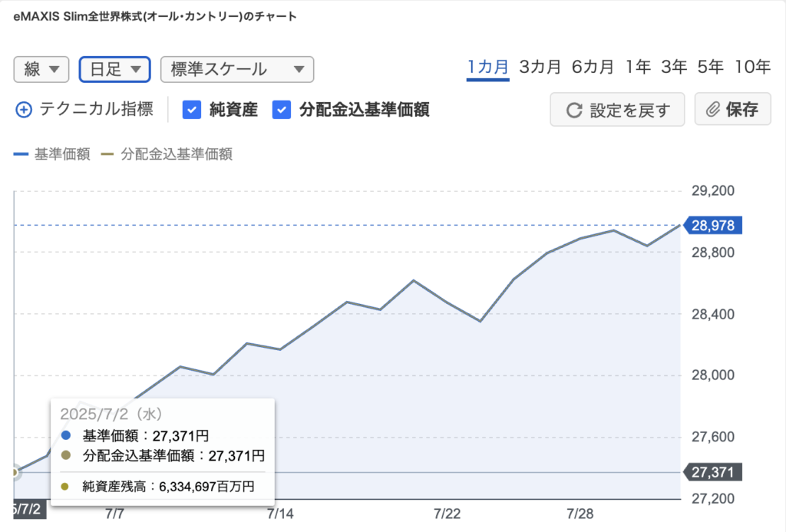This screenshot has width=786, height=532.
Task: Click the 28,400 y-axis label
Action: 713,315
